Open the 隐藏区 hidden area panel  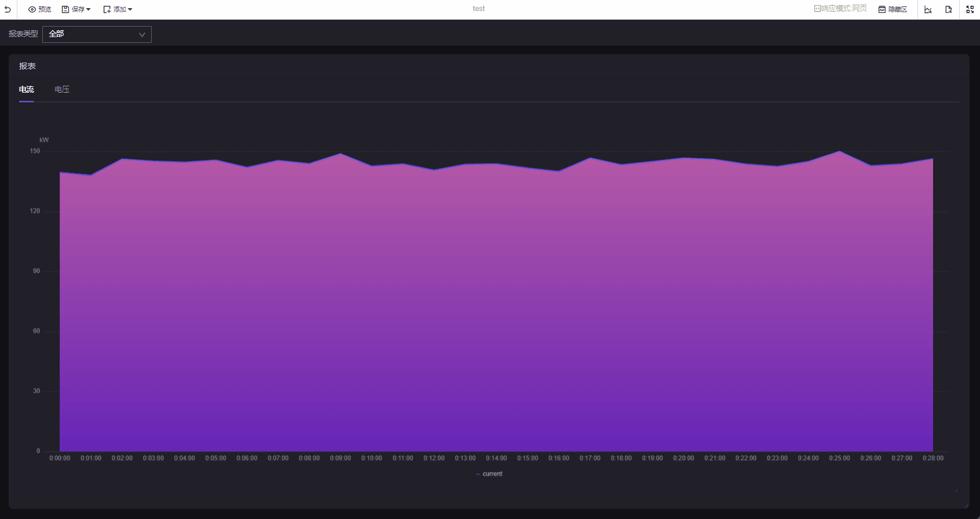(x=893, y=9)
